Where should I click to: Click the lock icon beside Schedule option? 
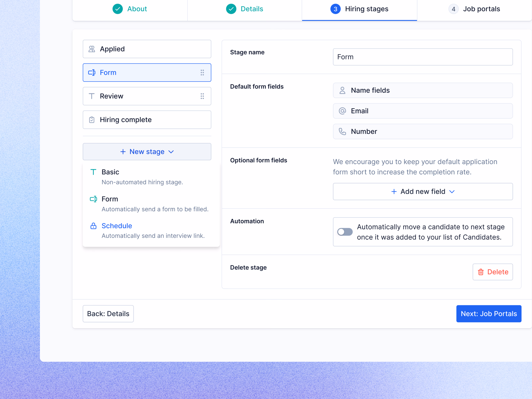(x=93, y=226)
